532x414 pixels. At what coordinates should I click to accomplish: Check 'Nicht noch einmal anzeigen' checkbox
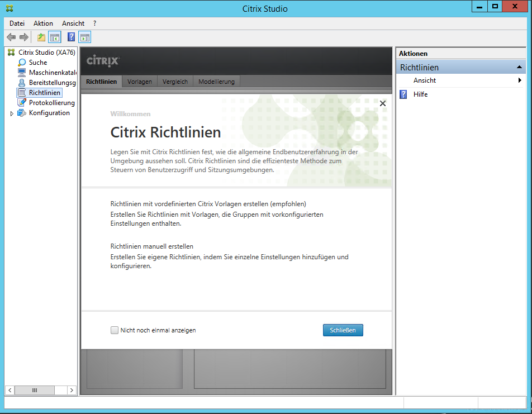pos(115,330)
